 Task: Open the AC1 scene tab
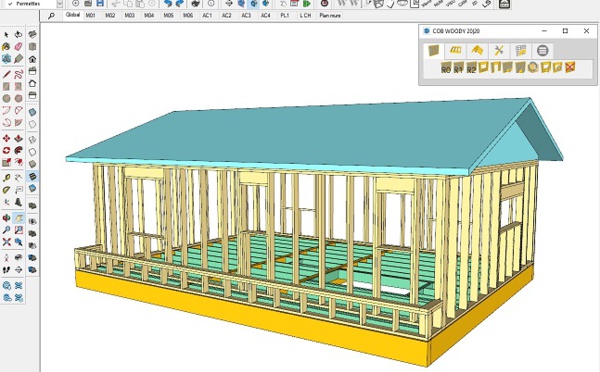[x=207, y=16]
